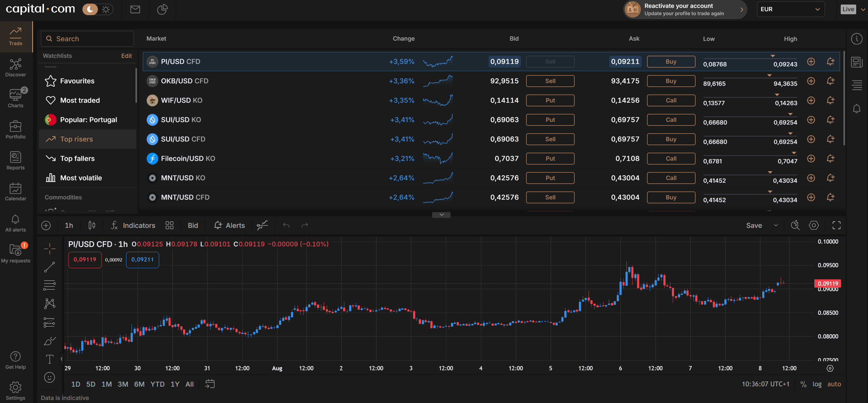This screenshot has height=403, width=868.
Task: Open notifications bell in right panel
Action: coord(856,108)
